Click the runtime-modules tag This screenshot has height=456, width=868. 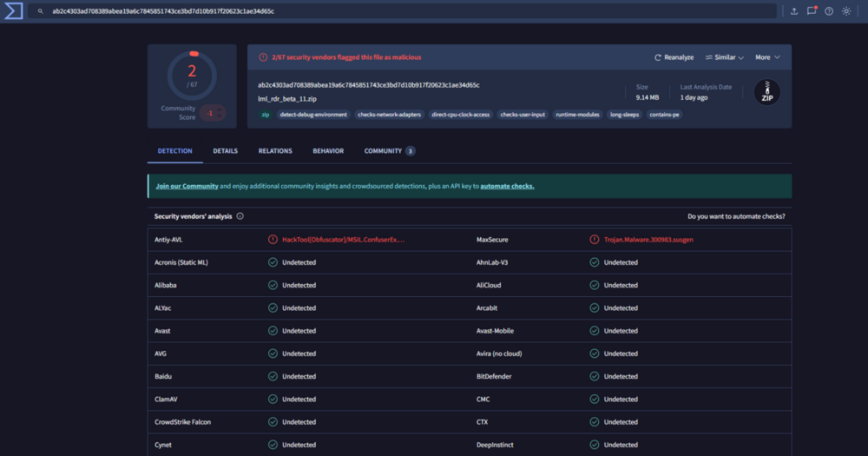[x=577, y=115]
